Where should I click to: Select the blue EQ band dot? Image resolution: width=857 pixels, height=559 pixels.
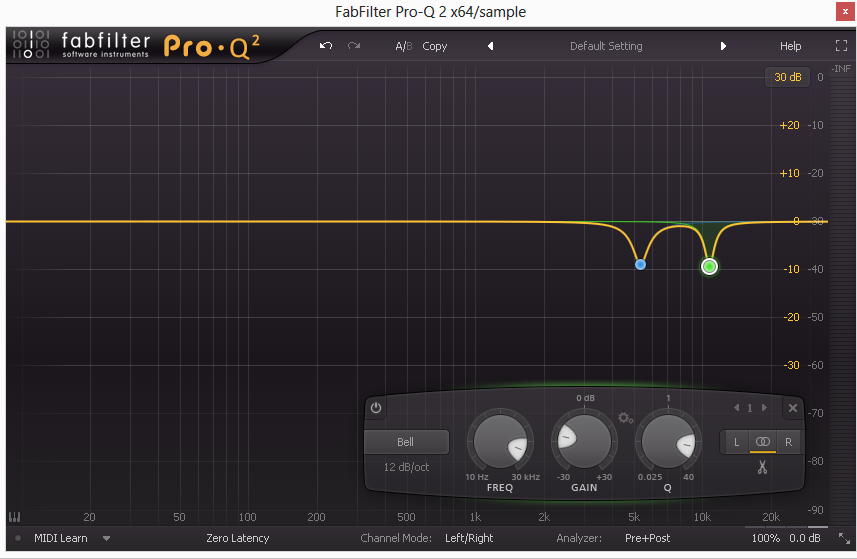pyautogui.click(x=641, y=264)
